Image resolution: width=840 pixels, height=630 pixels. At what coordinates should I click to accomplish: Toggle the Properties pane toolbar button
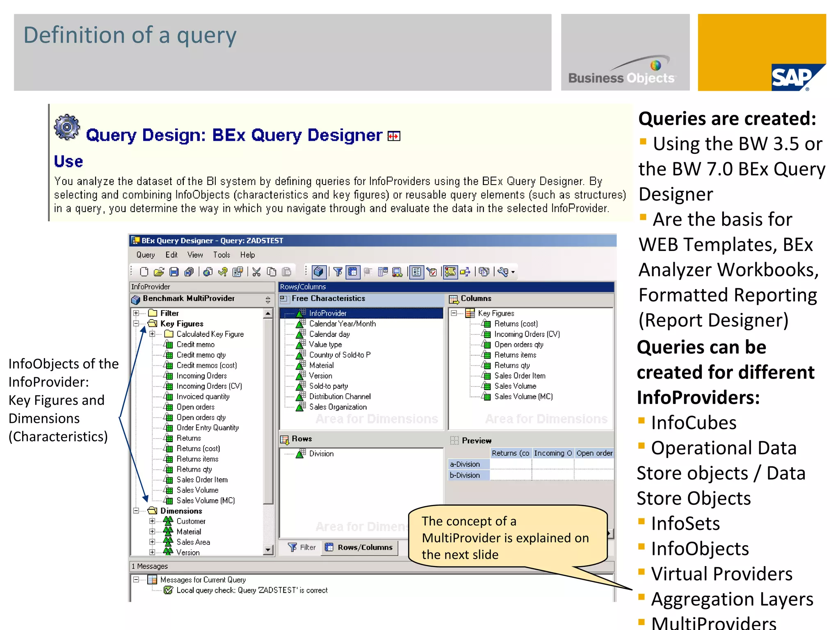pos(417,272)
